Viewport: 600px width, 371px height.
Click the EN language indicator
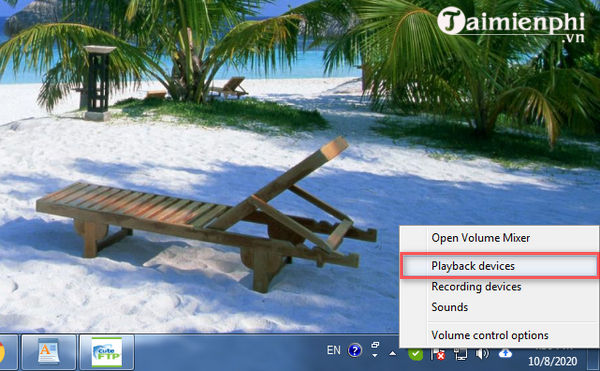click(x=334, y=350)
